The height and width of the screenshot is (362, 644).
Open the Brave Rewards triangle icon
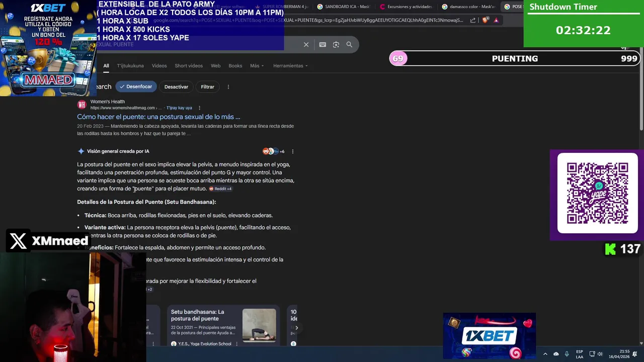[496, 20]
